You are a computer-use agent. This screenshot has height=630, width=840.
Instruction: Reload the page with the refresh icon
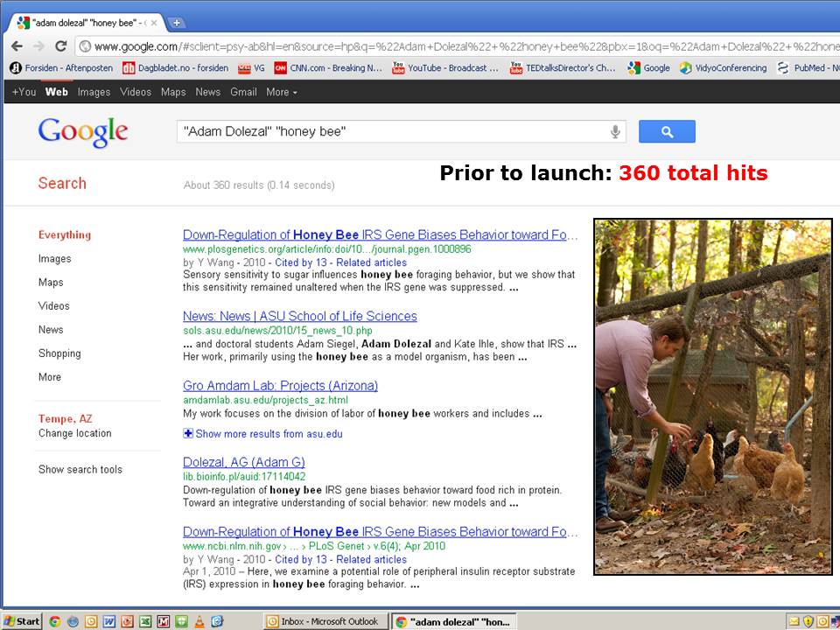(x=60, y=46)
